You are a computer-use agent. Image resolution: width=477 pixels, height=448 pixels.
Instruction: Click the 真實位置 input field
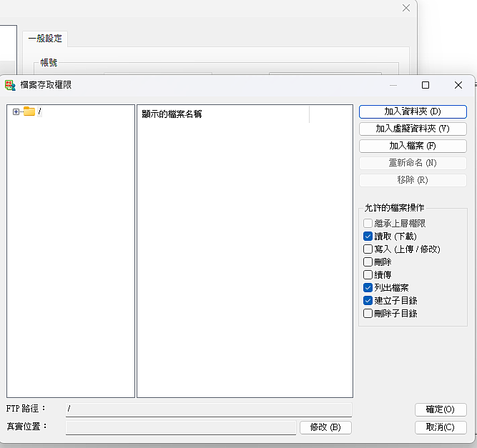tap(181, 427)
